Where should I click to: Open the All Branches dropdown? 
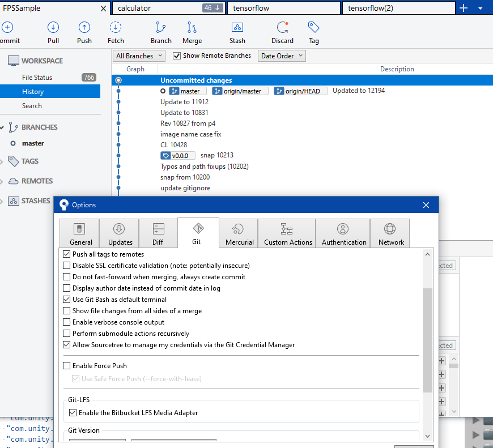[139, 56]
